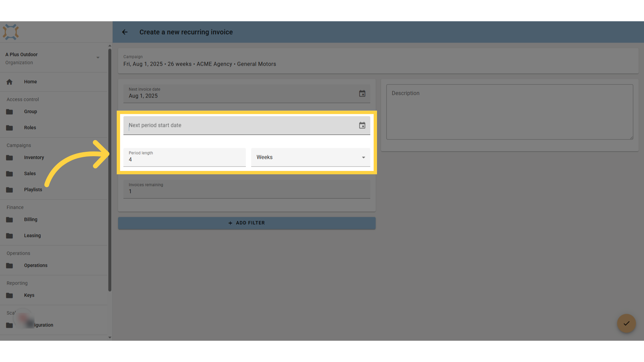644x362 pixels.
Task: Click the Campaign selection field
Action: coord(378,61)
